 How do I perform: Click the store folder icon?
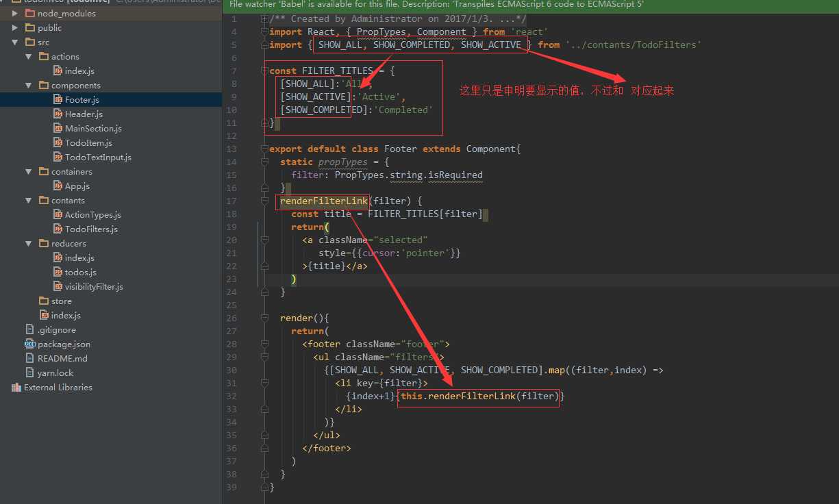click(45, 301)
